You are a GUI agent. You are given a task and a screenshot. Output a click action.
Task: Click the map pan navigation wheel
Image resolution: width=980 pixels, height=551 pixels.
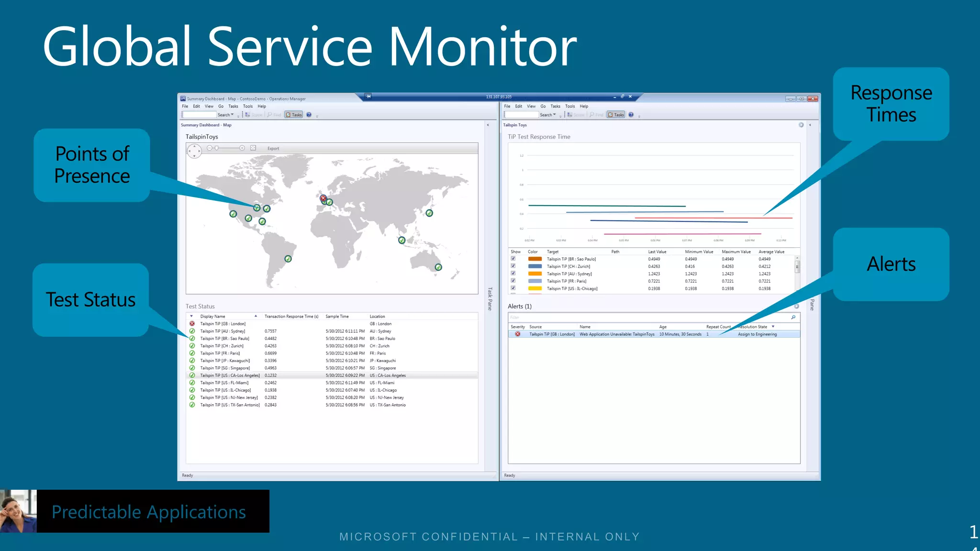pyautogui.click(x=194, y=151)
